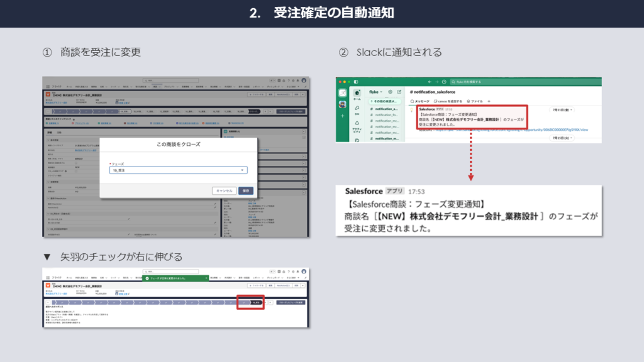Click the plus icon beside ファイル tab
Image resolution: width=644 pixels, height=362 pixels.
coord(489,101)
